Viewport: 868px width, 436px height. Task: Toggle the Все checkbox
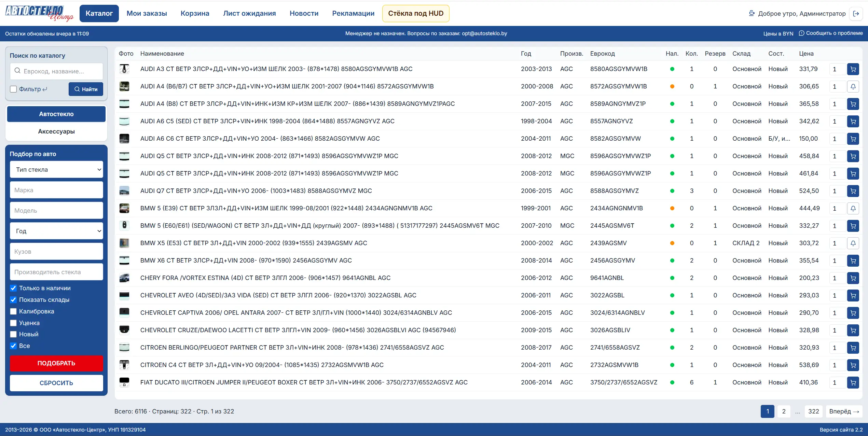13,346
